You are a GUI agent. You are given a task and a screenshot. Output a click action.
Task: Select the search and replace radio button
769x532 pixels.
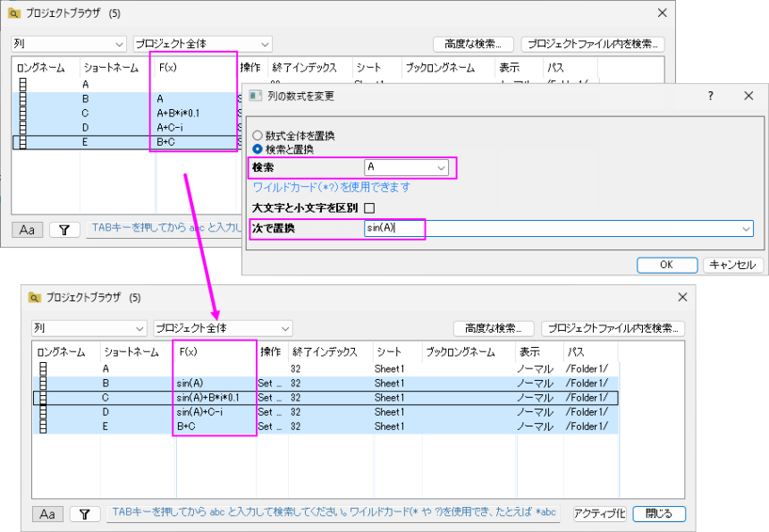258,149
